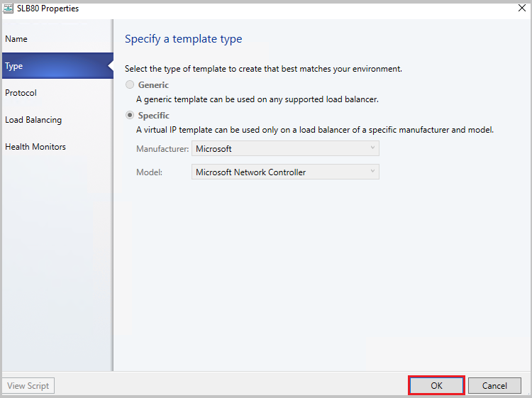The width and height of the screenshot is (532, 398).
Task: Open the Health Monitors page
Action: click(57, 147)
